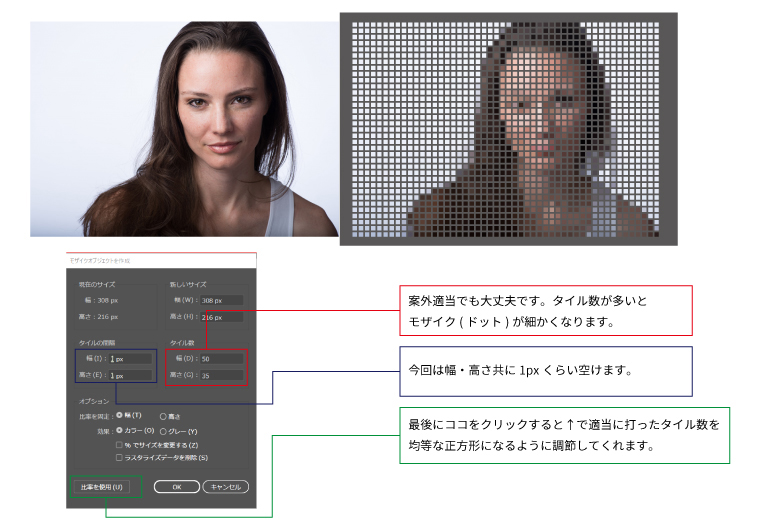Viewport: 760px width, 530px height.
Task: Click the mosaic tile result image
Action: point(508,128)
